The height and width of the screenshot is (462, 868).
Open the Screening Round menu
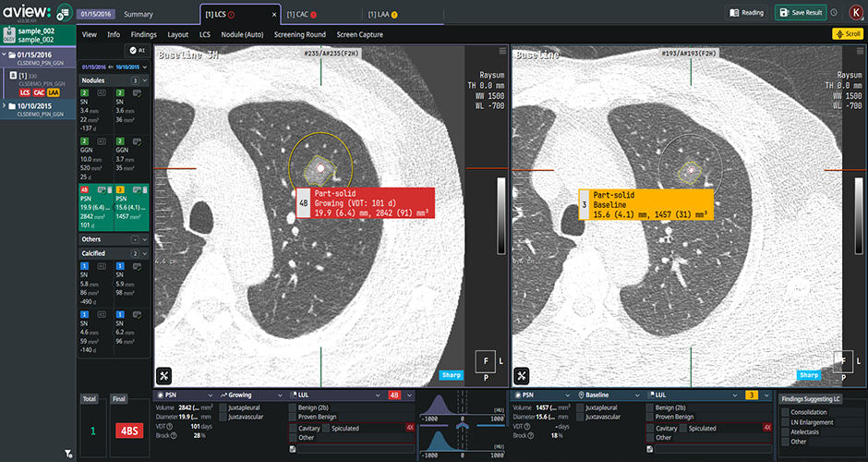click(x=299, y=34)
